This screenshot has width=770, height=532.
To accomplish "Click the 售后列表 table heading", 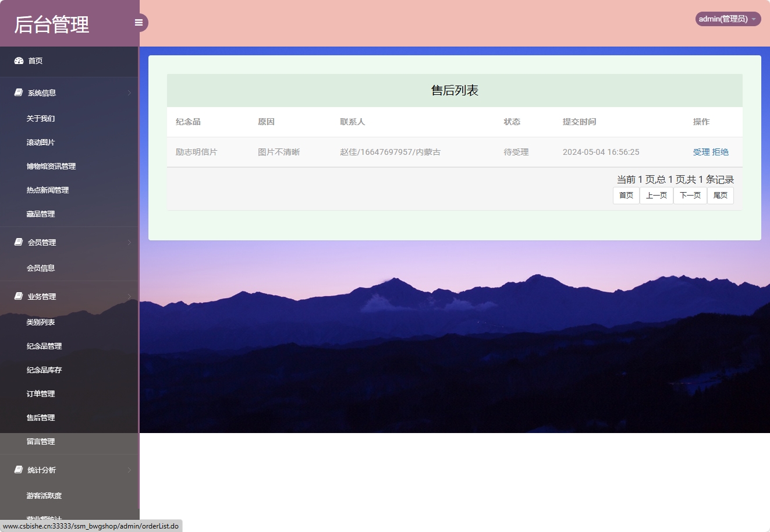I will (455, 90).
